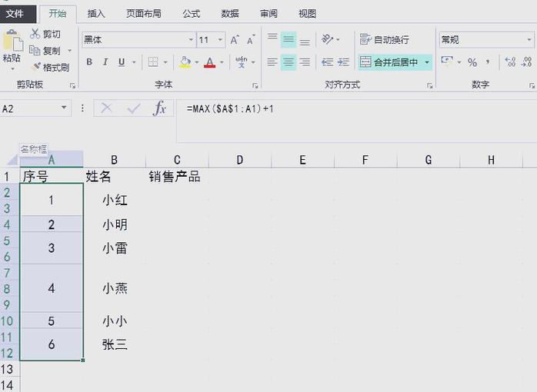Image resolution: width=537 pixels, height=392 pixels.
Task: Select row 13 header
Action: [7, 369]
